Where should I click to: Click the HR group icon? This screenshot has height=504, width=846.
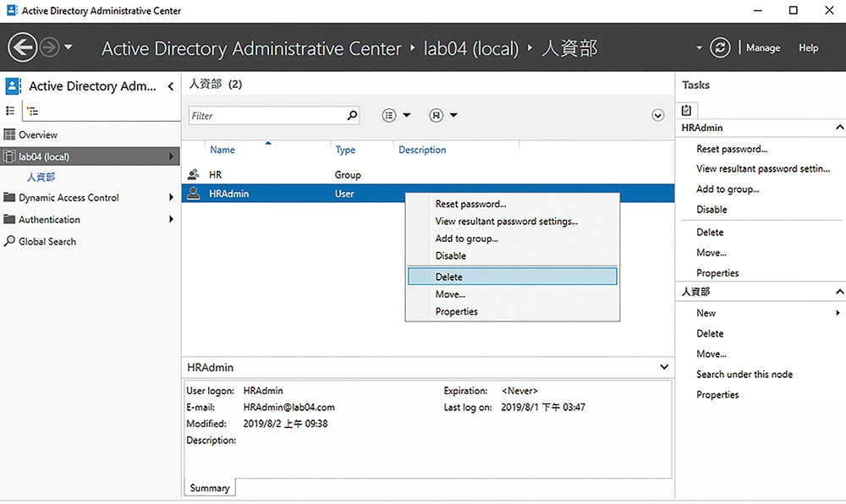click(x=193, y=174)
